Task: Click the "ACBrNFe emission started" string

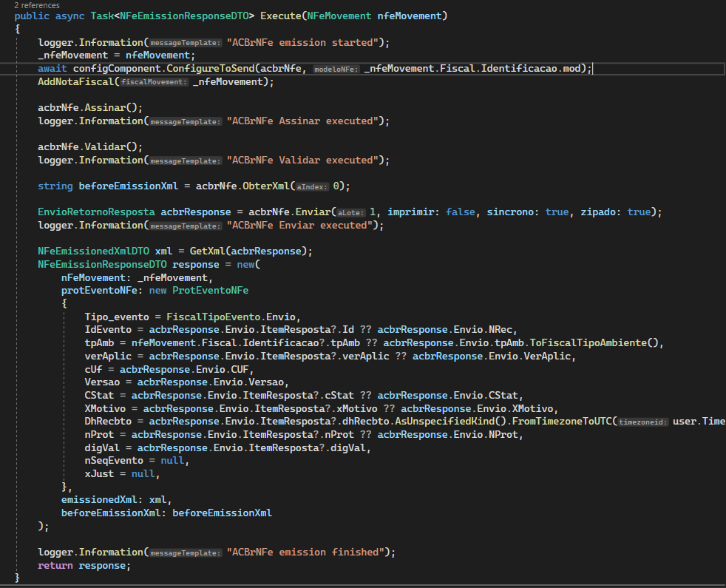Action: coord(302,43)
